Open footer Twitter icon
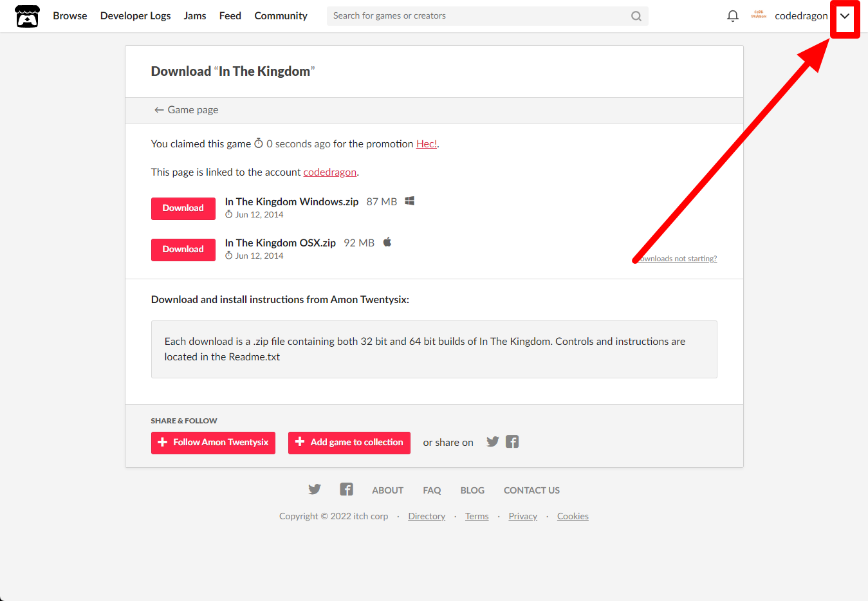The image size is (868, 601). [x=315, y=490]
